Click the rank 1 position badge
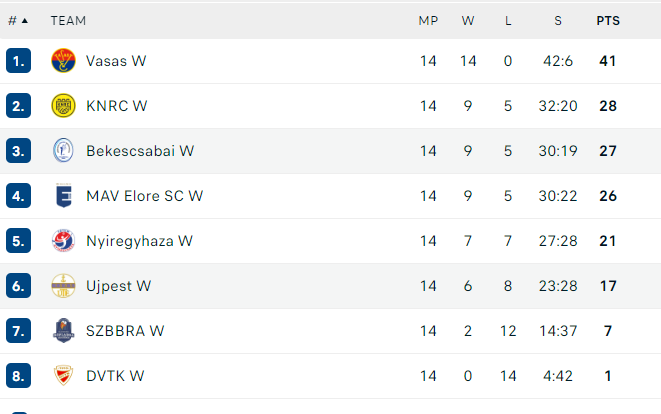The width and height of the screenshot is (661, 414). pos(18,61)
